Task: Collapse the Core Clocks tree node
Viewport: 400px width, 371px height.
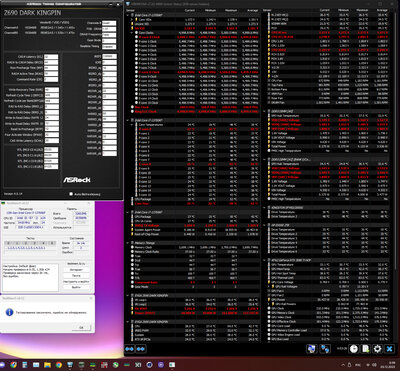Action: (132, 33)
